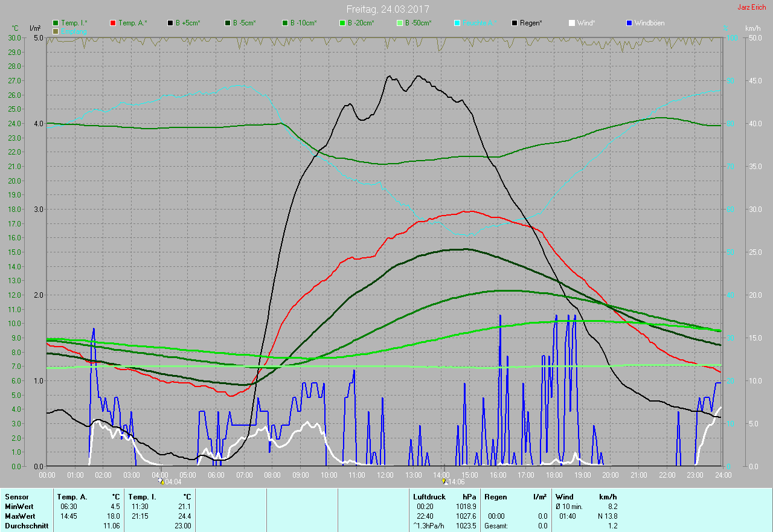Click the Jarz Erich text in the top-right corner

click(x=751, y=7)
